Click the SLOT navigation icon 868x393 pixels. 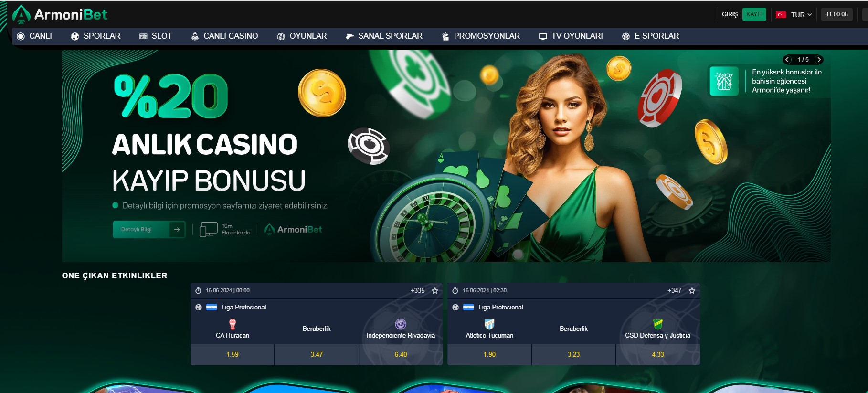(143, 36)
